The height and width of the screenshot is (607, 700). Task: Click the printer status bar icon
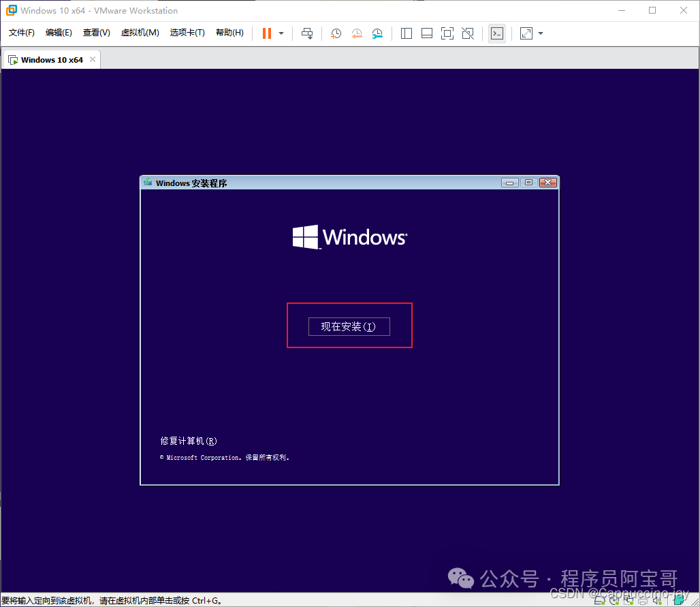pos(643,601)
